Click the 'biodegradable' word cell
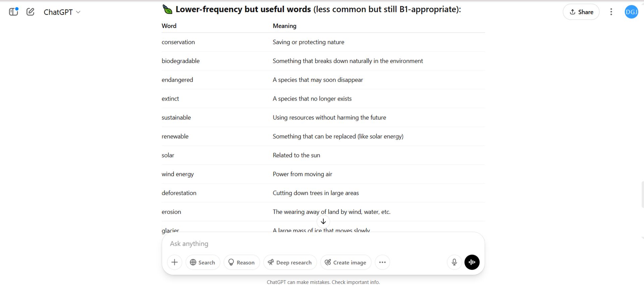This screenshot has width=644, height=288. pyautogui.click(x=180, y=61)
